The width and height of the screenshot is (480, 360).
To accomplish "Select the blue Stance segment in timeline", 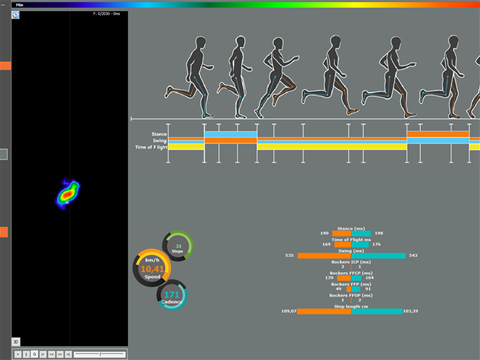I will [x=231, y=134].
